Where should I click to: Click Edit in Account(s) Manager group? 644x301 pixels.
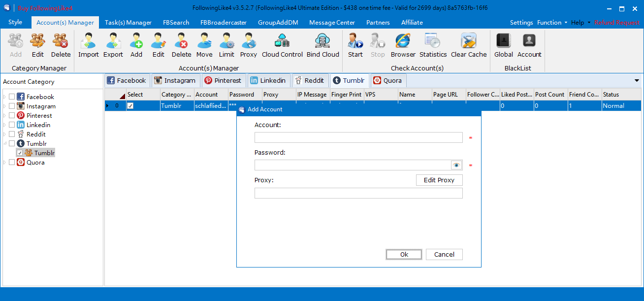[159, 45]
